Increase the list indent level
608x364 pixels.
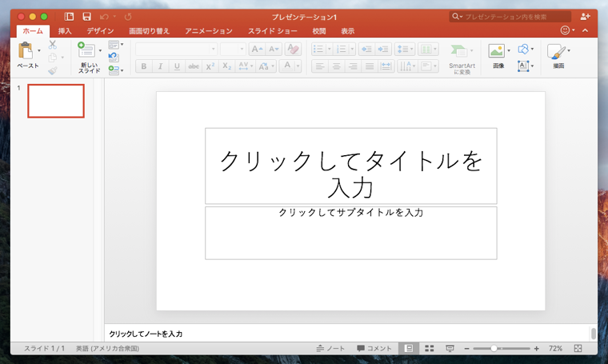pyautogui.click(x=383, y=50)
